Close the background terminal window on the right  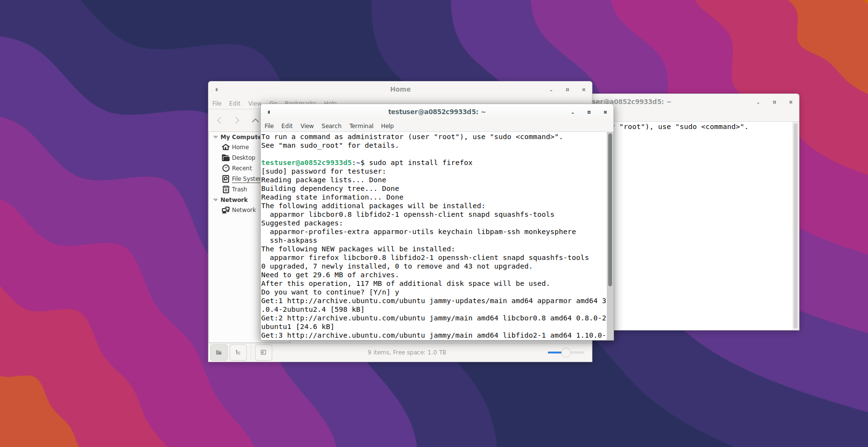791,103
